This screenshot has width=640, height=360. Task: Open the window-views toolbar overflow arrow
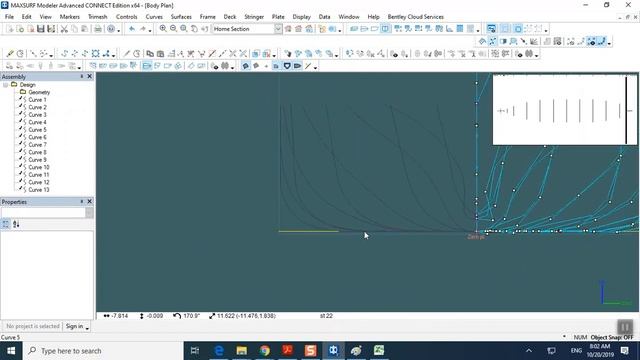tap(478, 30)
